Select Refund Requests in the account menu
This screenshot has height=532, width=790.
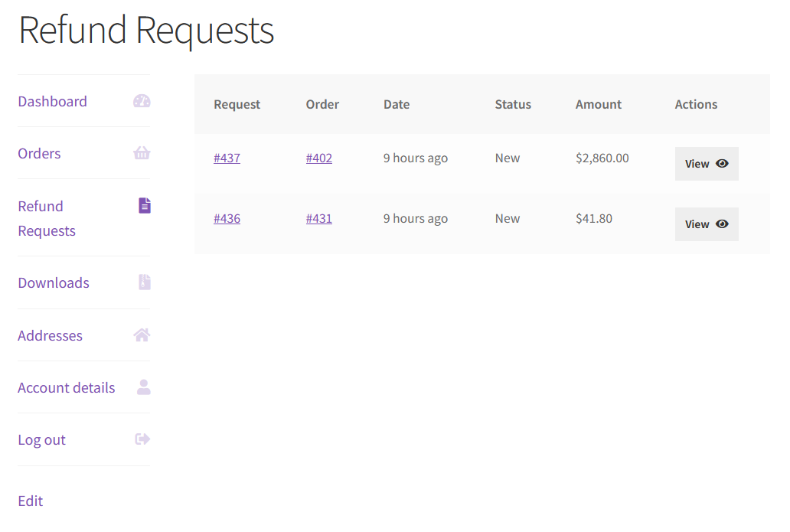click(46, 217)
